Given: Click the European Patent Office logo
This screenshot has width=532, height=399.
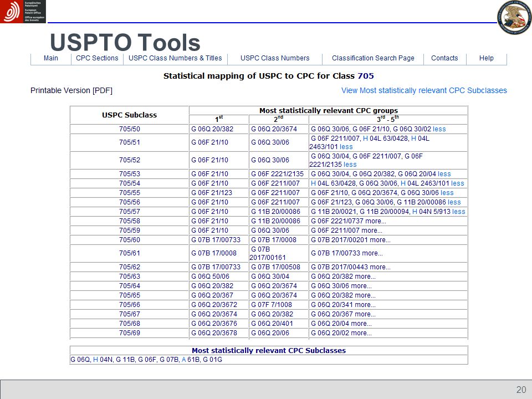Looking at the screenshot, I should 23,11.
